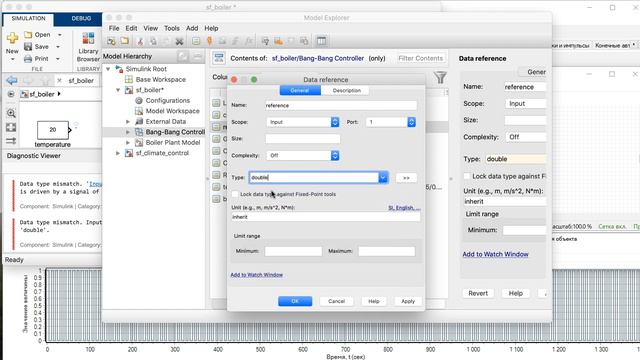This screenshot has width=640, height=360.
Task: Click the sample time arrows icon in palette
Action: 11,141
